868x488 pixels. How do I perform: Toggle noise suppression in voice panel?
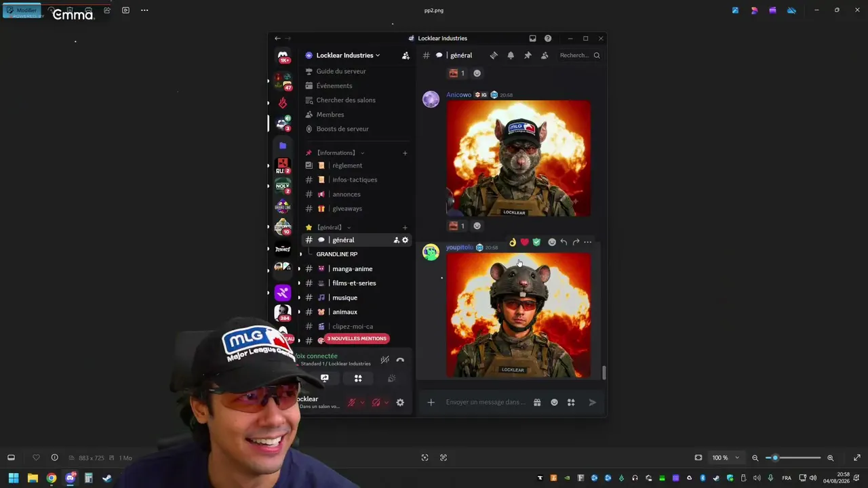(384, 360)
